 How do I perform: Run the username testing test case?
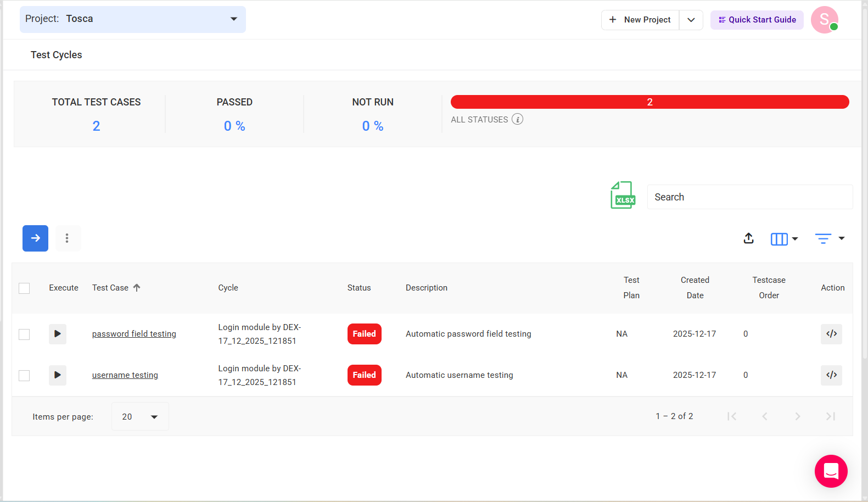click(x=58, y=375)
